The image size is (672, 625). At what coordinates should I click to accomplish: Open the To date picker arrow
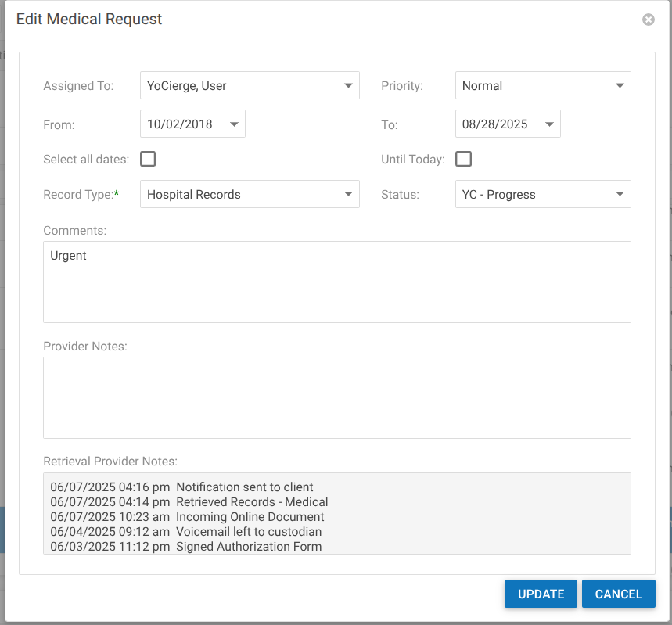tap(549, 124)
